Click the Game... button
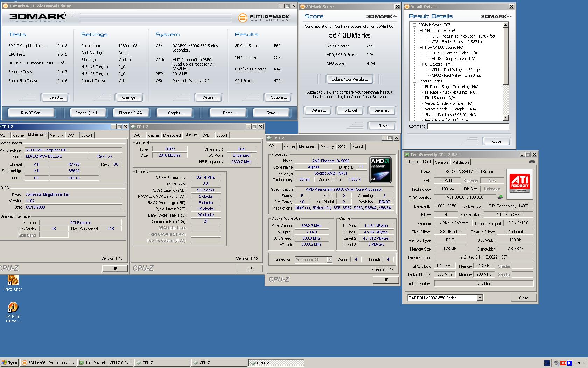 (273, 113)
